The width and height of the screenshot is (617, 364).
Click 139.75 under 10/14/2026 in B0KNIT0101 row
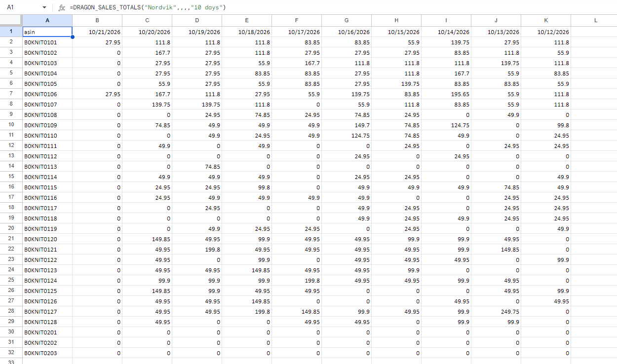[446, 42]
